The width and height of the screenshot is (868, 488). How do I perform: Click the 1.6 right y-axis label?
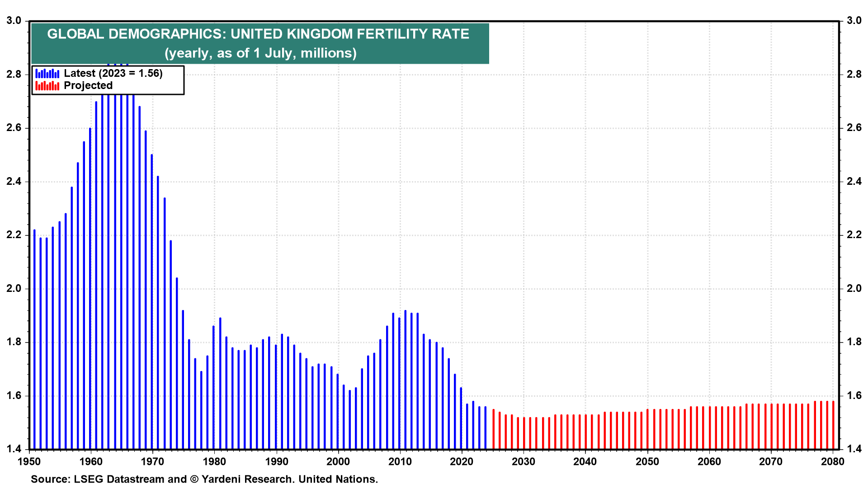coord(854,396)
